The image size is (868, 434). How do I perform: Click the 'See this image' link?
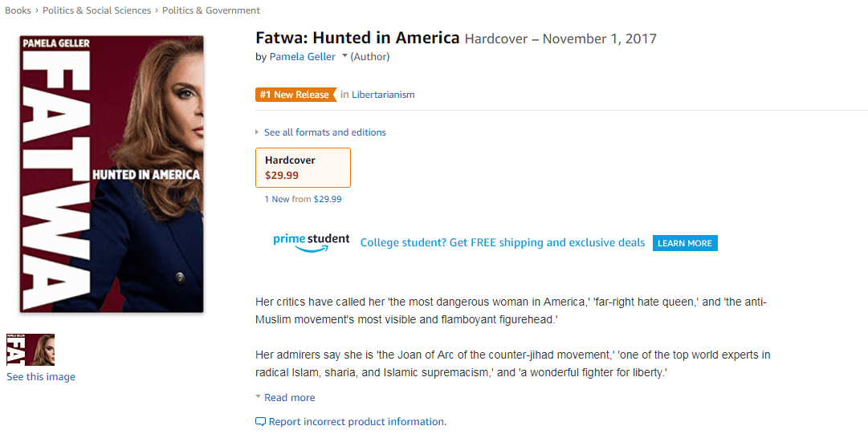tap(41, 377)
